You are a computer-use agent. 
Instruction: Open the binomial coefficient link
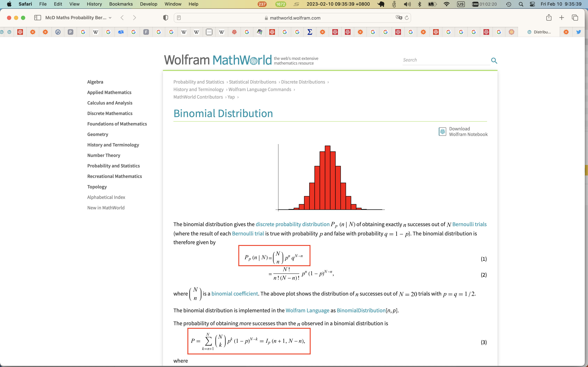(x=234, y=294)
